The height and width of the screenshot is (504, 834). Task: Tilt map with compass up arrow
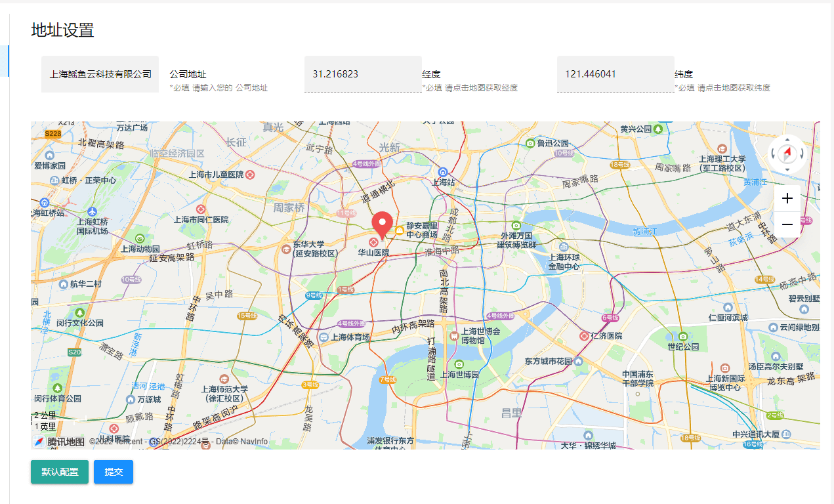tap(787, 140)
